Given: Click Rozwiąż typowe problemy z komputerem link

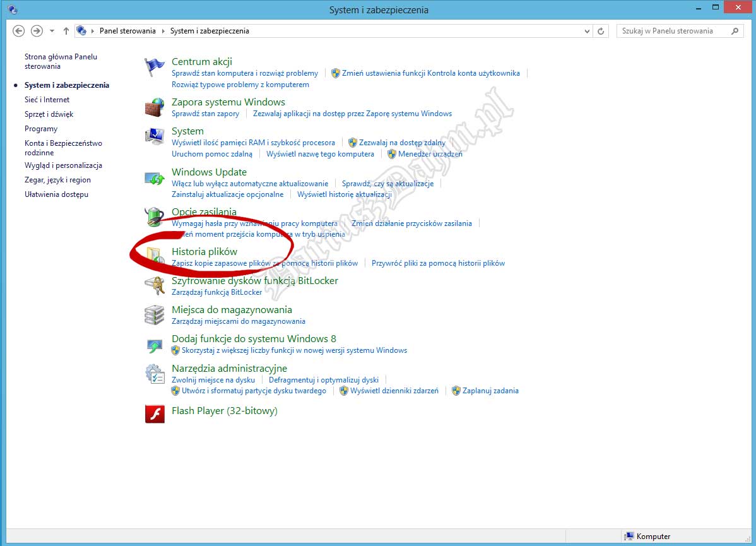Looking at the screenshot, I should 240,85.
